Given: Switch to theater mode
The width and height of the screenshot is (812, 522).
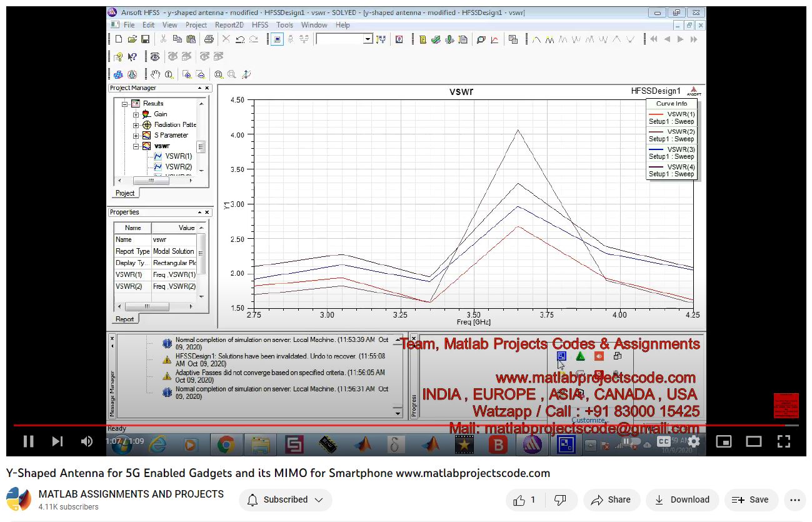Looking at the screenshot, I should [753, 441].
